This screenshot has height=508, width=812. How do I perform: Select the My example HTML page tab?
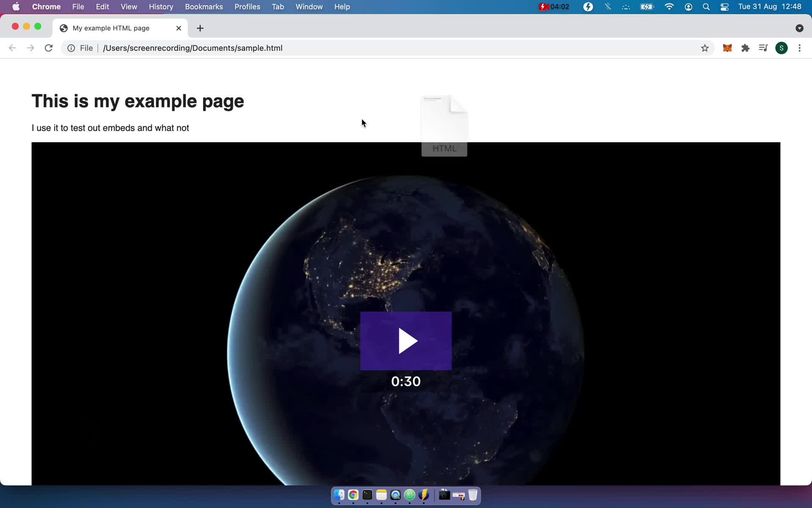point(121,28)
